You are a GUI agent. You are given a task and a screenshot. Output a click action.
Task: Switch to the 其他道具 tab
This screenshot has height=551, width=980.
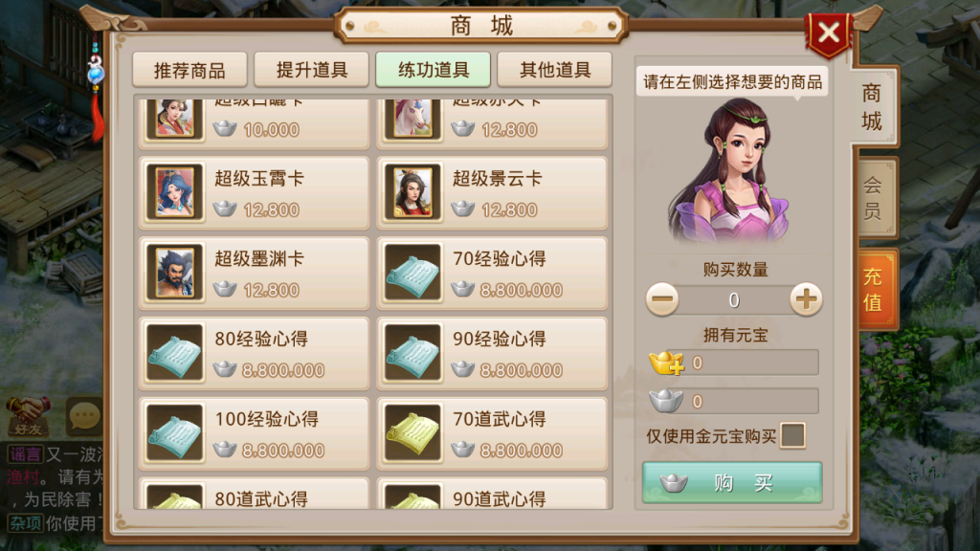click(555, 69)
